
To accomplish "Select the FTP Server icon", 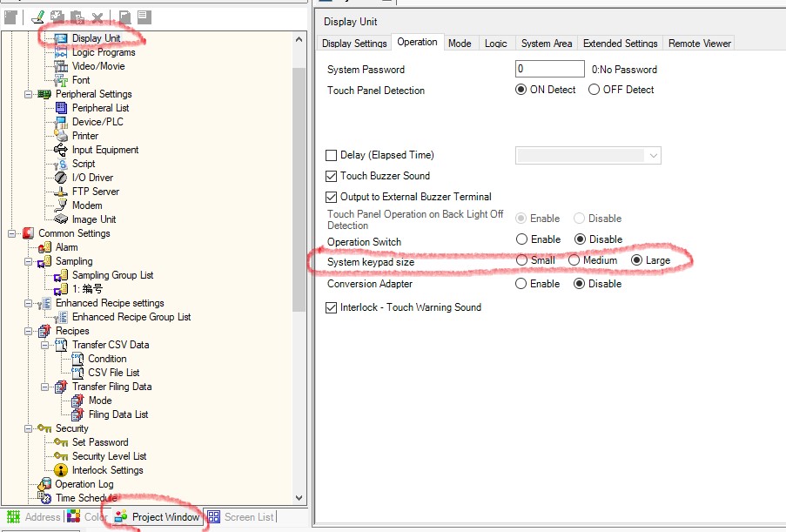I will click(x=61, y=192).
